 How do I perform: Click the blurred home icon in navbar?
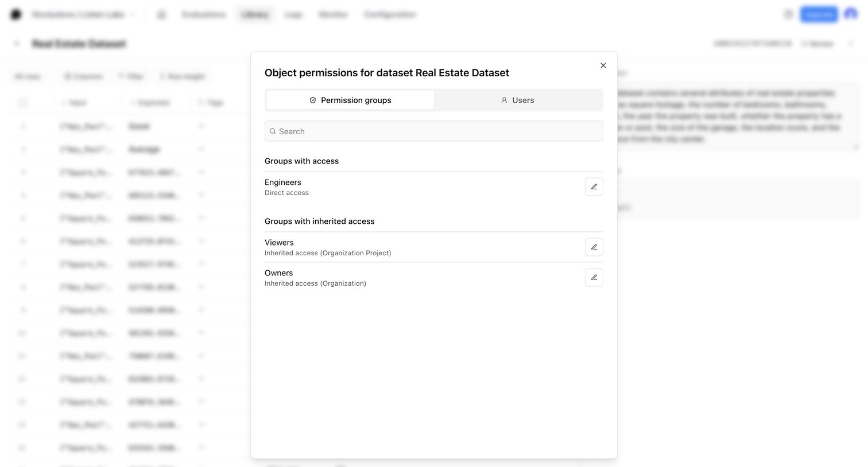(161, 15)
